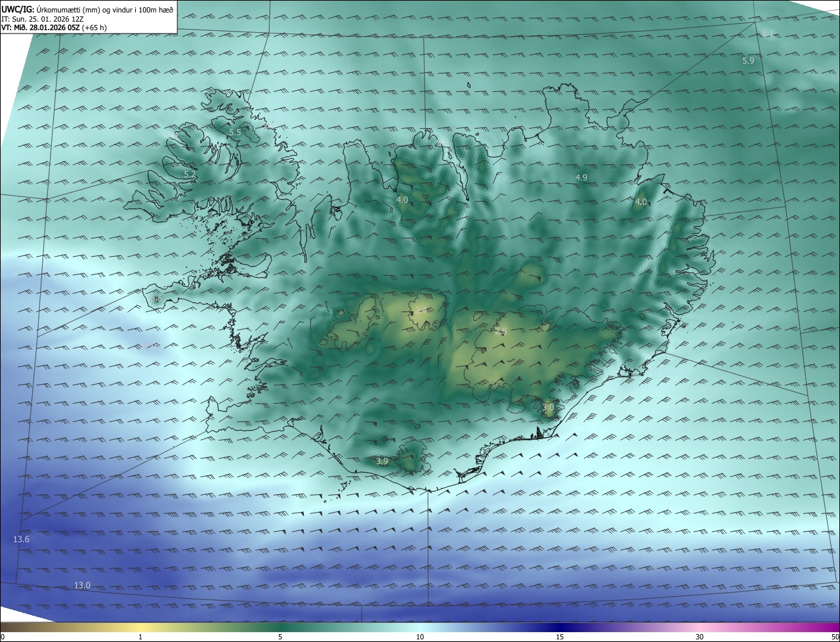Click the 13.6 value label on the map
The height and width of the screenshot is (642, 840).
21,540
